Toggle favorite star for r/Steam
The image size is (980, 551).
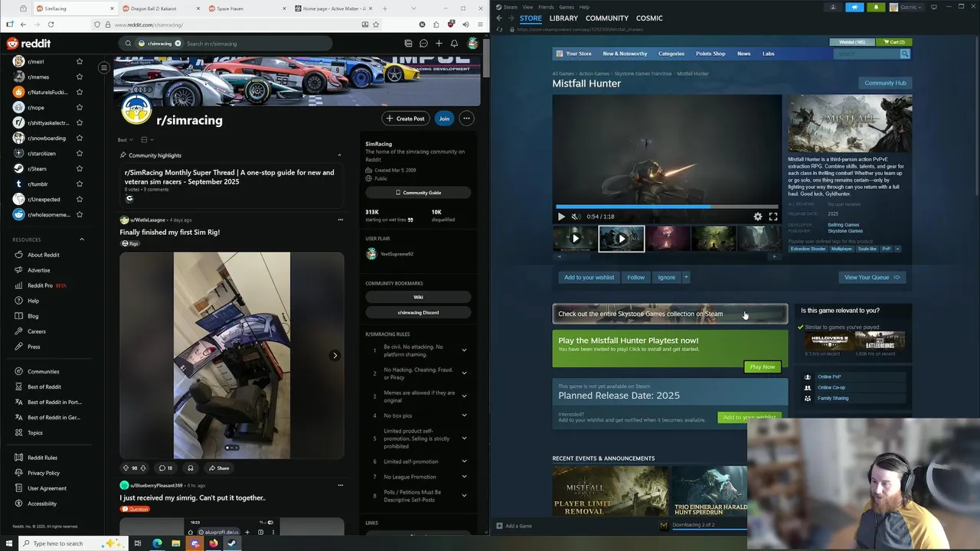(x=79, y=169)
